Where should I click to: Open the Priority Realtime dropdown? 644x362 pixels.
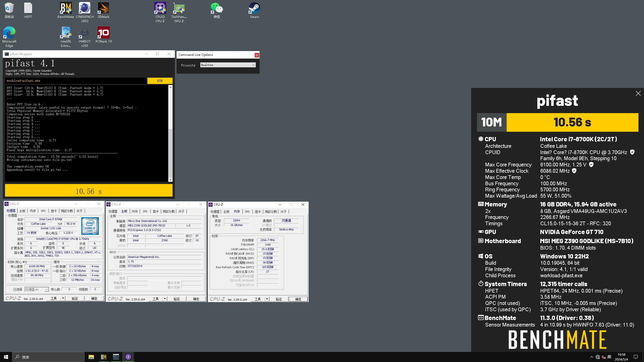point(228,65)
